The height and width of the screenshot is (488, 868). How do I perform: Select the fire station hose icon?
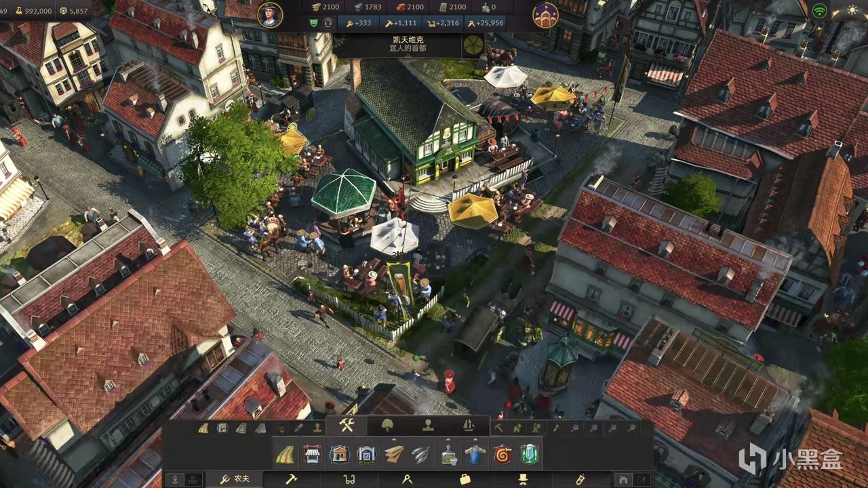(502, 454)
